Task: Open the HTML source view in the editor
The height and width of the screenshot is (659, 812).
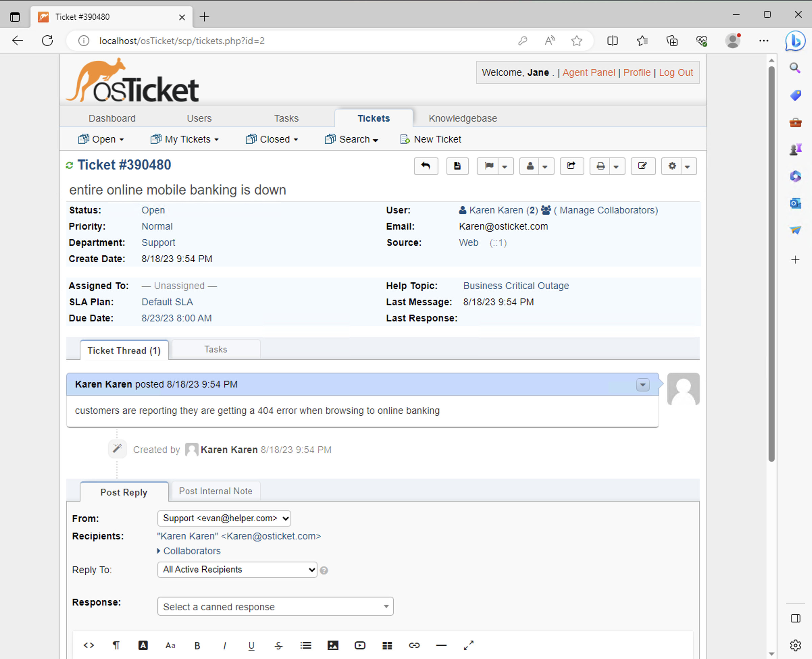Action: 89,645
